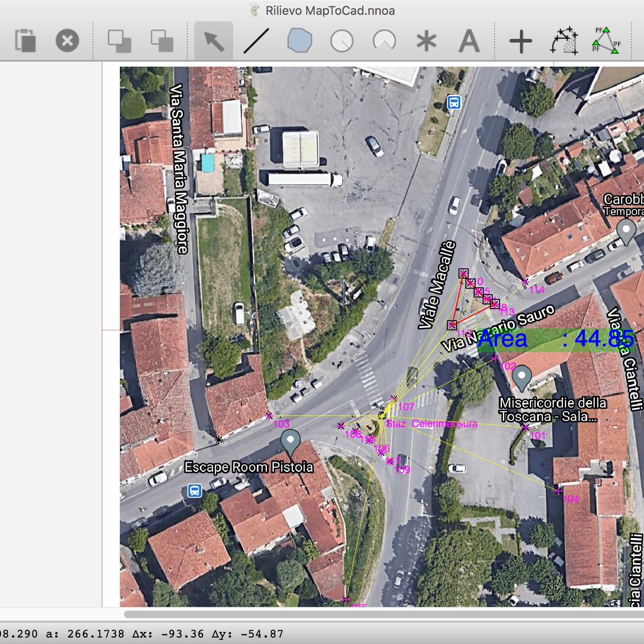
Task: Click survey point 114 marker
Action: point(525,281)
